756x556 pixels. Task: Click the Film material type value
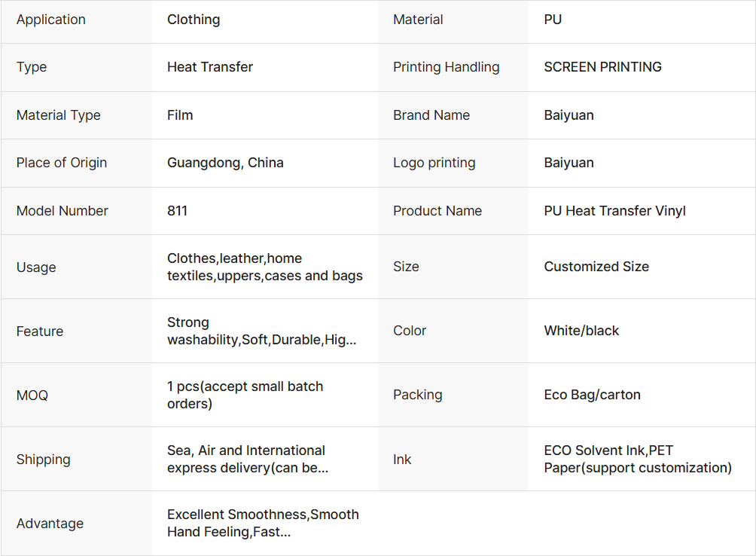point(180,115)
